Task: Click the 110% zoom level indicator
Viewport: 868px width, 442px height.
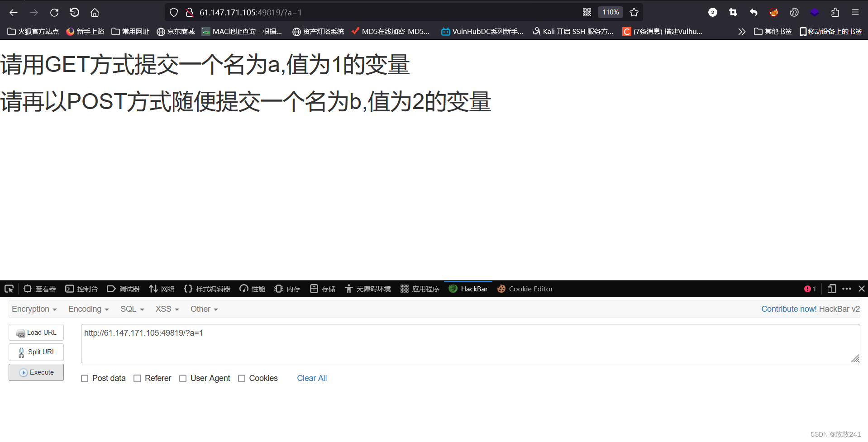Action: click(x=610, y=12)
